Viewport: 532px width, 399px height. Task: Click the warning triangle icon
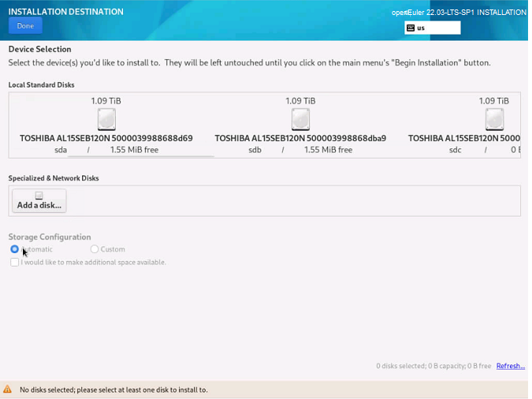point(8,390)
